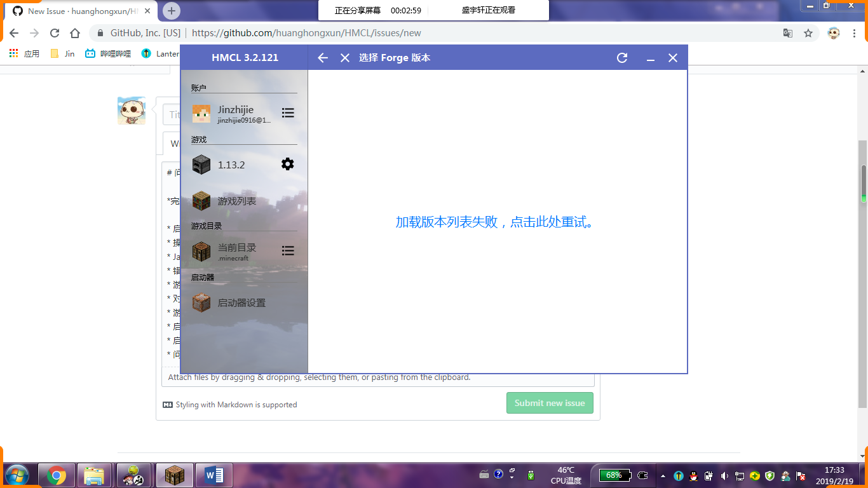The image size is (868, 488).
Task: Open the 当前目录 directory list icon
Action: (288, 250)
